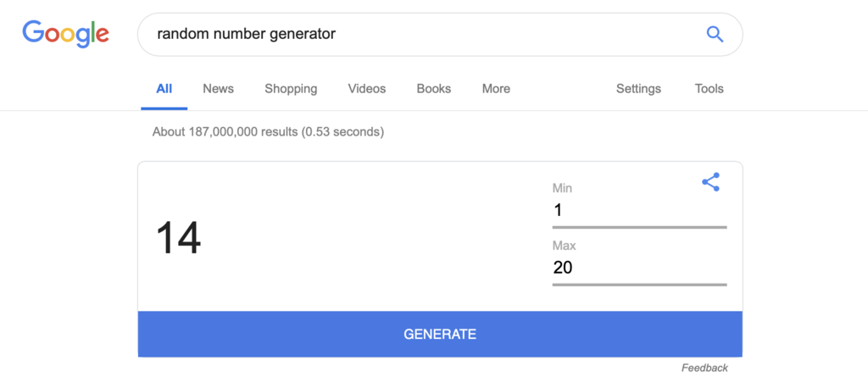Switch to the News tab
Viewport: 868px width, 382px height.
218,88
